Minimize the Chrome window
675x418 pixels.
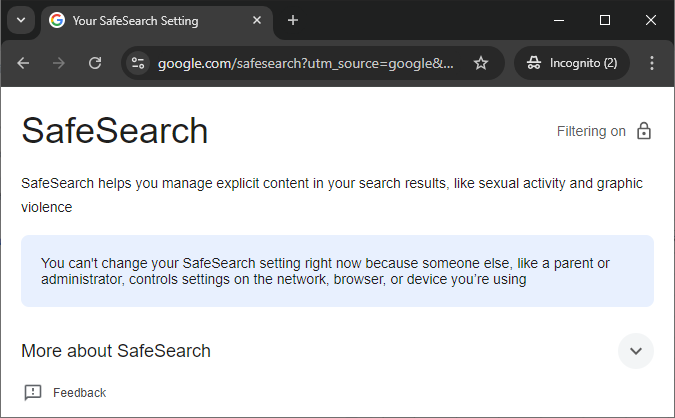coord(559,20)
